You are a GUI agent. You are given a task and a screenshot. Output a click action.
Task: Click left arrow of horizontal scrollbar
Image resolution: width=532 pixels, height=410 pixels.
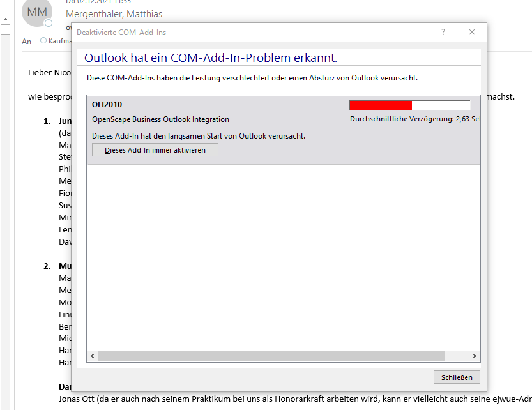(x=93, y=356)
